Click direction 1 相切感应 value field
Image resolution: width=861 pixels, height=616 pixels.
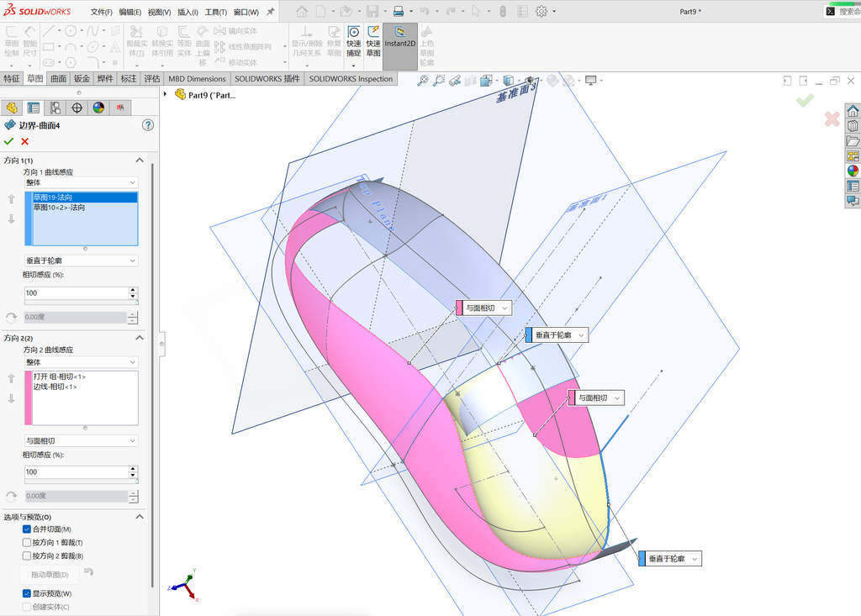pyautogui.click(x=77, y=293)
